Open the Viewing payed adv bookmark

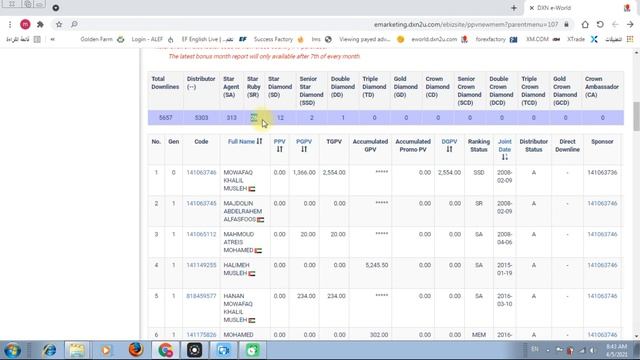pyautogui.click(x=371, y=39)
